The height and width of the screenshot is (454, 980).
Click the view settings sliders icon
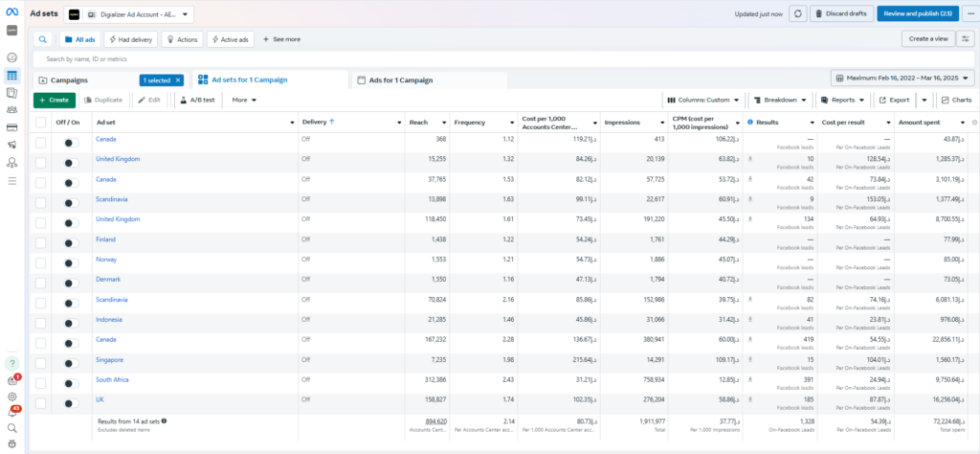(x=966, y=39)
